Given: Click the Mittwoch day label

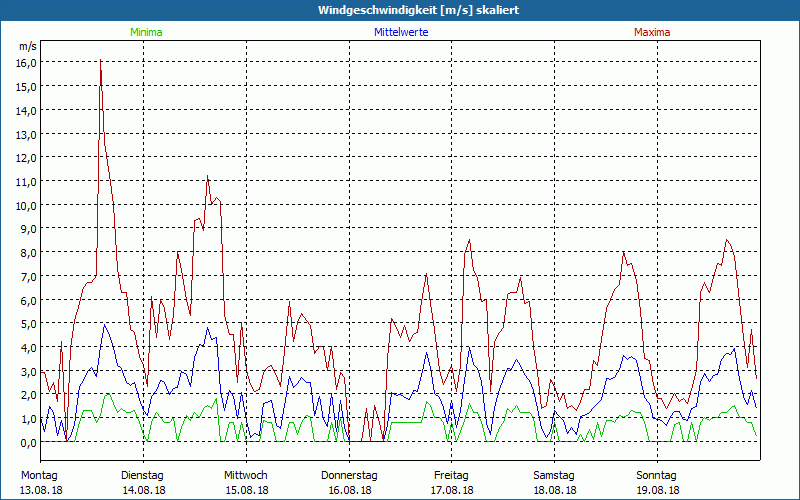Looking at the screenshot, I should click(245, 475).
